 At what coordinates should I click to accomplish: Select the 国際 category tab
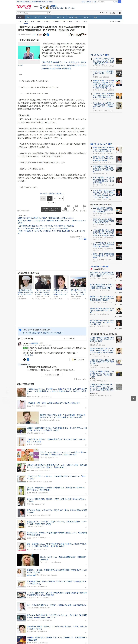point(32,21)
